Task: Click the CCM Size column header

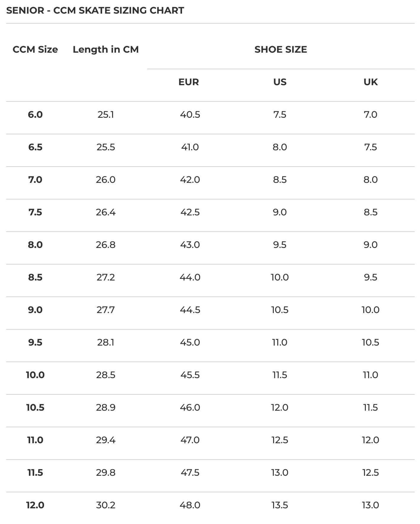Action: pos(35,49)
